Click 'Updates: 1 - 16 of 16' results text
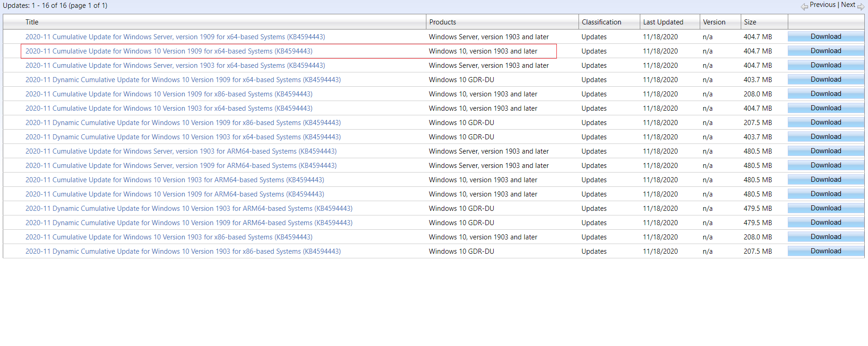The width and height of the screenshot is (868, 346). click(55, 6)
